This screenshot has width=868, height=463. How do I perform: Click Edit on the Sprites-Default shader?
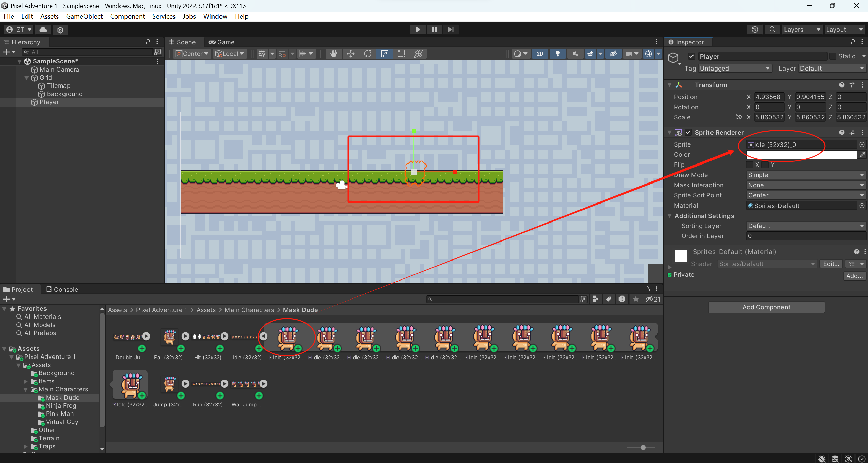click(830, 264)
